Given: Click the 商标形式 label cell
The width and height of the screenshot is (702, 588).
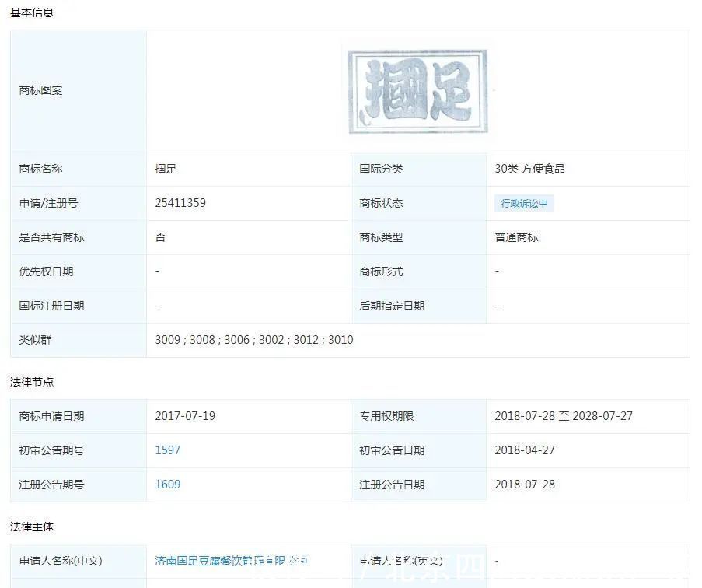Looking at the screenshot, I should 418,271.
